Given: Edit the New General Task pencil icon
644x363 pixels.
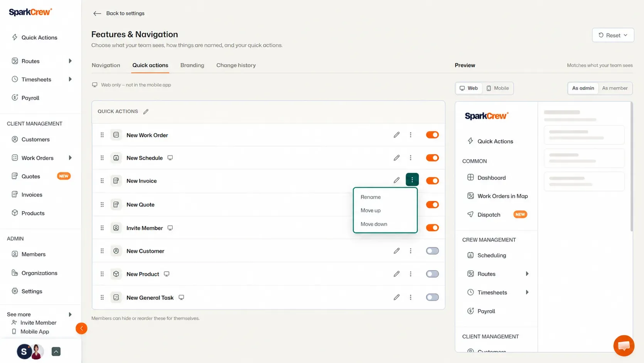Looking at the screenshot, I should 396,297.
